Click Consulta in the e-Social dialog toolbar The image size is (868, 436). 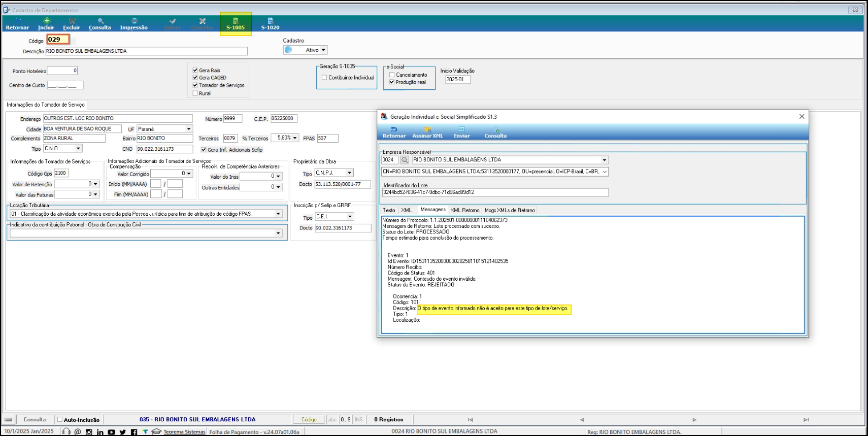point(495,132)
